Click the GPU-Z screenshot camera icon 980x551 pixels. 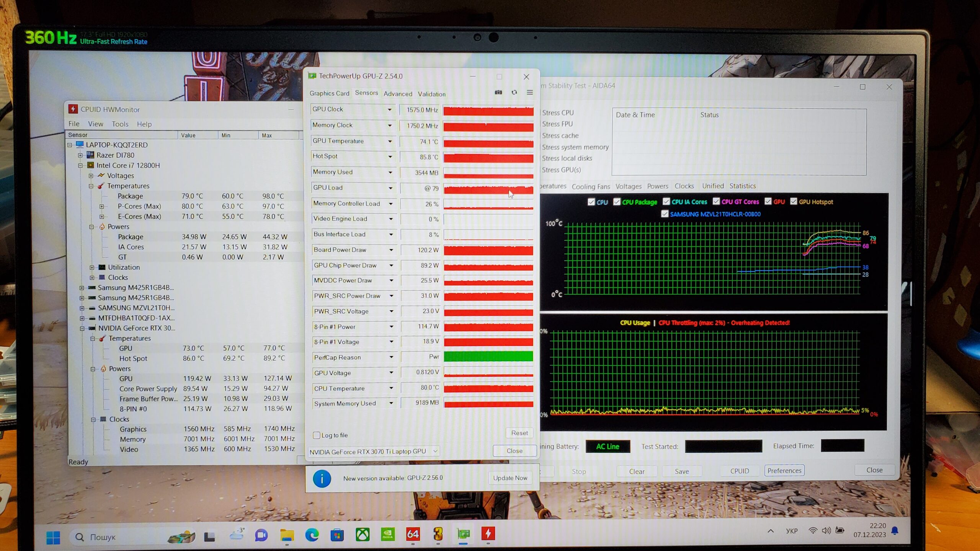tap(498, 92)
